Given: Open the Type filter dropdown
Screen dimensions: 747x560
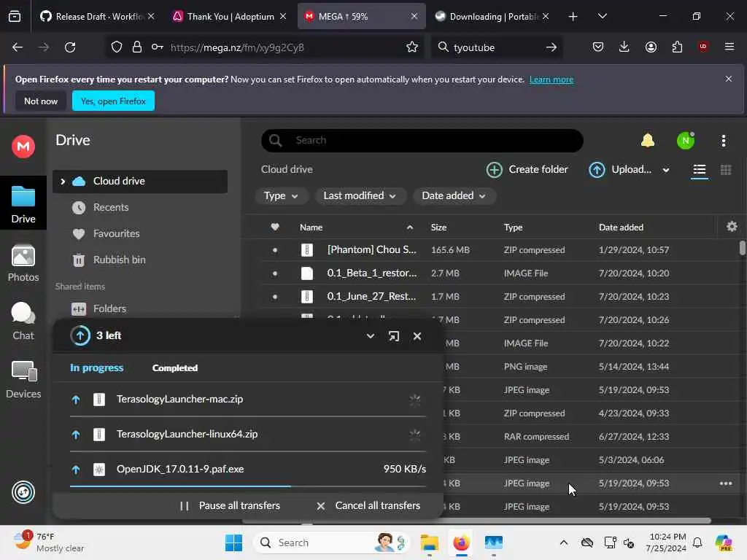Looking at the screenshot, I should (x=281, y=195).
